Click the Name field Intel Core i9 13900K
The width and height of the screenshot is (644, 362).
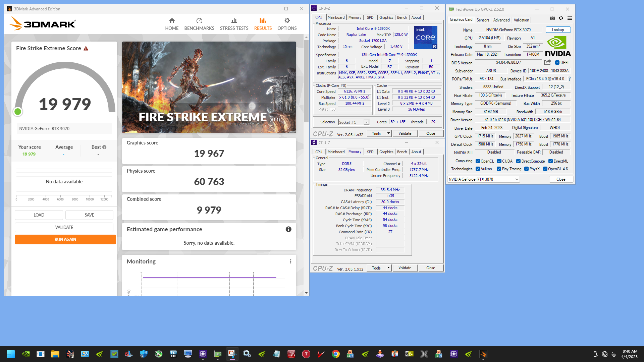373,29
